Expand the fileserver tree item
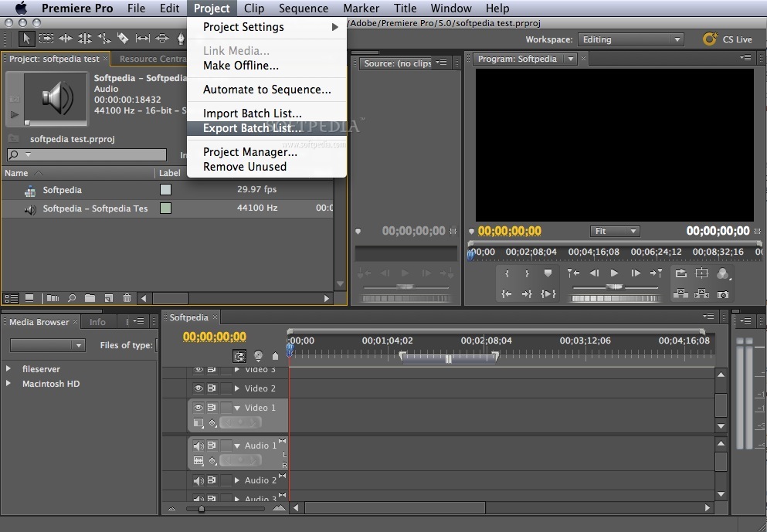 (x=8, y=368)
